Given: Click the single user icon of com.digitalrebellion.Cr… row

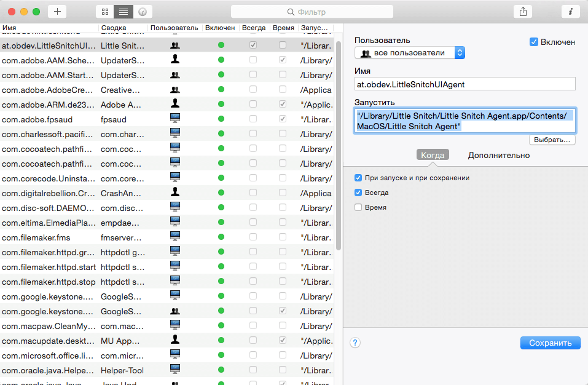Looking at the screenshot, I should (174, 192).
